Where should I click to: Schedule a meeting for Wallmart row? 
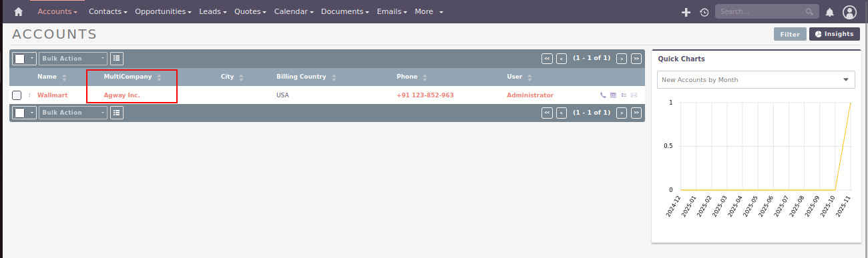[614, 95]
